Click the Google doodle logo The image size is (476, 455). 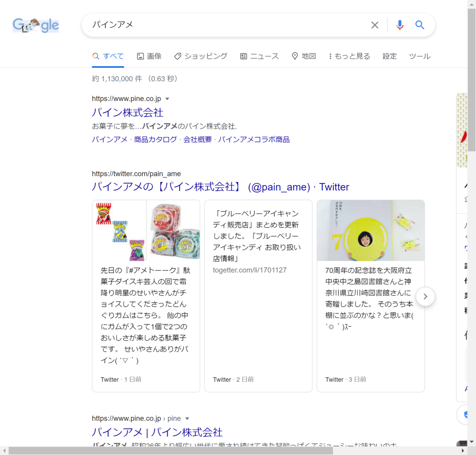coord(35,25)
